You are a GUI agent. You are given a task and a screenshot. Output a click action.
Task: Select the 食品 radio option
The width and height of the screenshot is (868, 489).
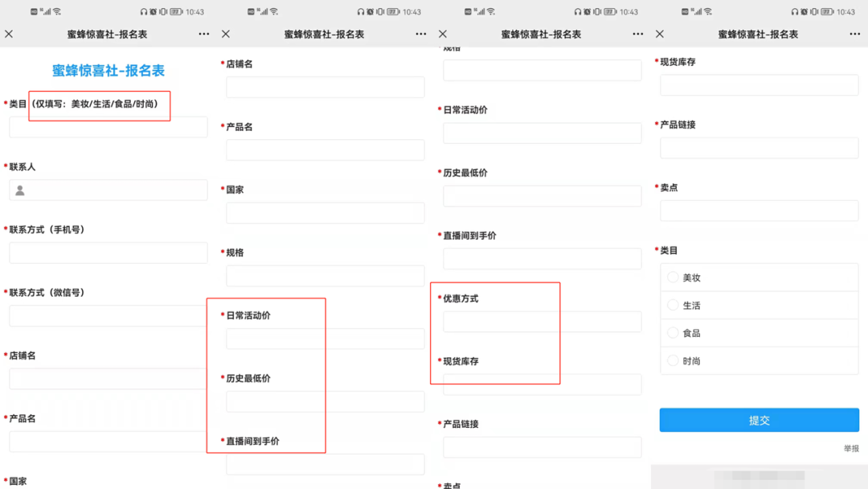coord(674,333)
